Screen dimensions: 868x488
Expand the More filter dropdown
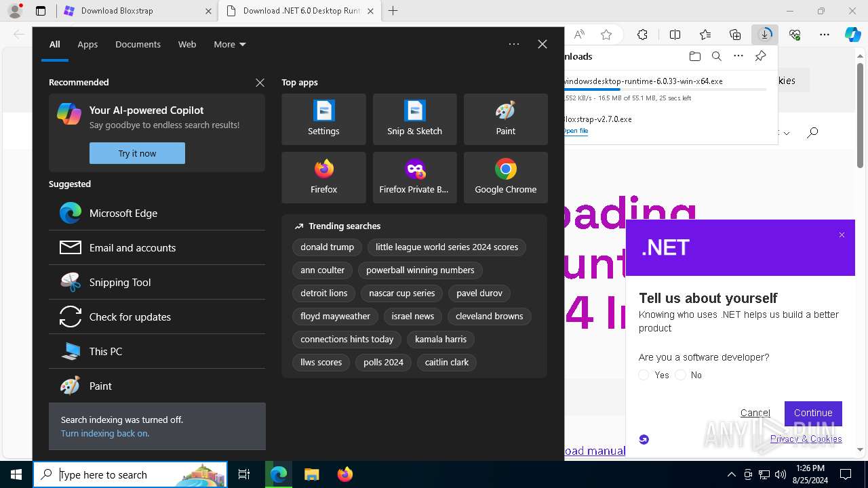tap(230, 44)
